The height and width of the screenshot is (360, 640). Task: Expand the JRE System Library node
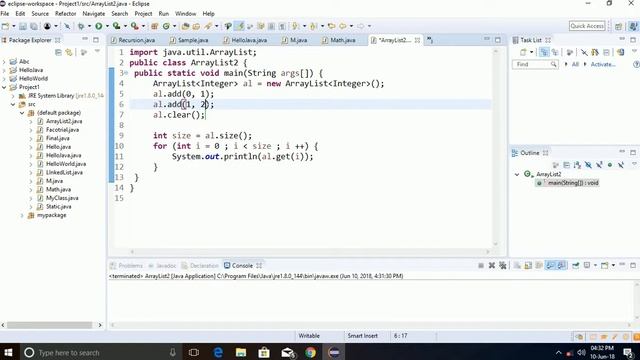pos(13,96)
